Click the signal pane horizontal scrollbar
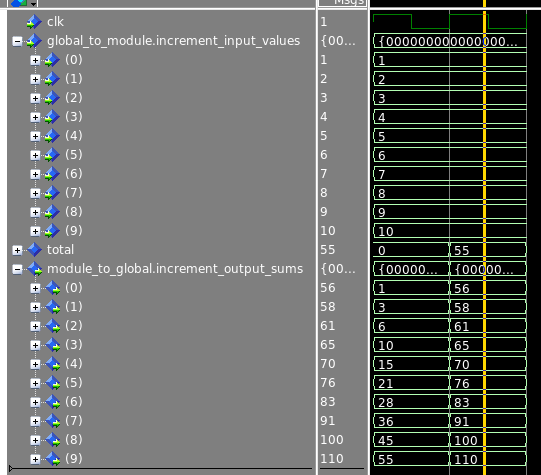541x475 pixels. click(160, 468)
